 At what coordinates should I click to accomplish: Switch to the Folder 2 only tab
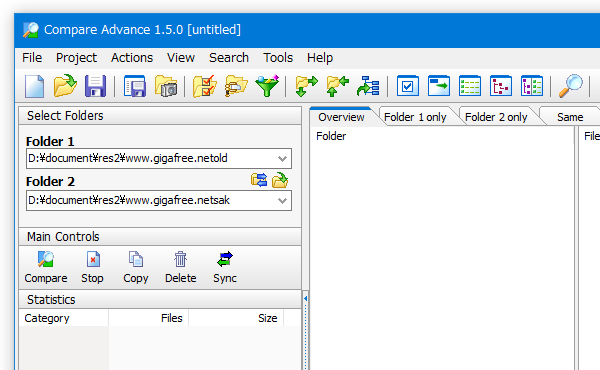(496, 117)
